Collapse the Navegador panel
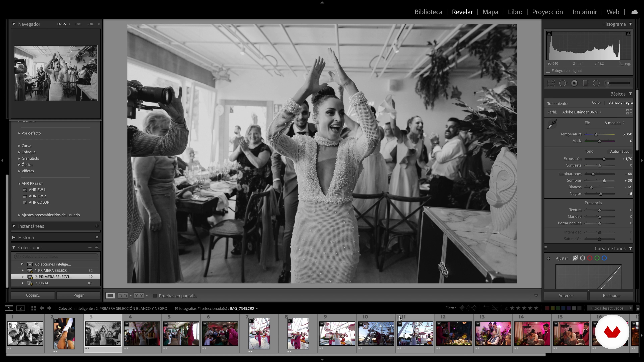This screenshot has height=362, width=644. point(13,24)
